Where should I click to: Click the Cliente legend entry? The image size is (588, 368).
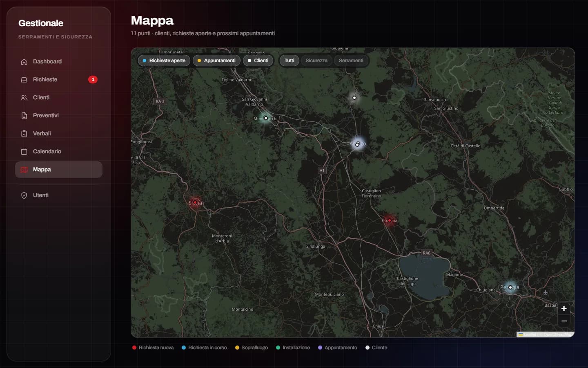tap(376, 348)
